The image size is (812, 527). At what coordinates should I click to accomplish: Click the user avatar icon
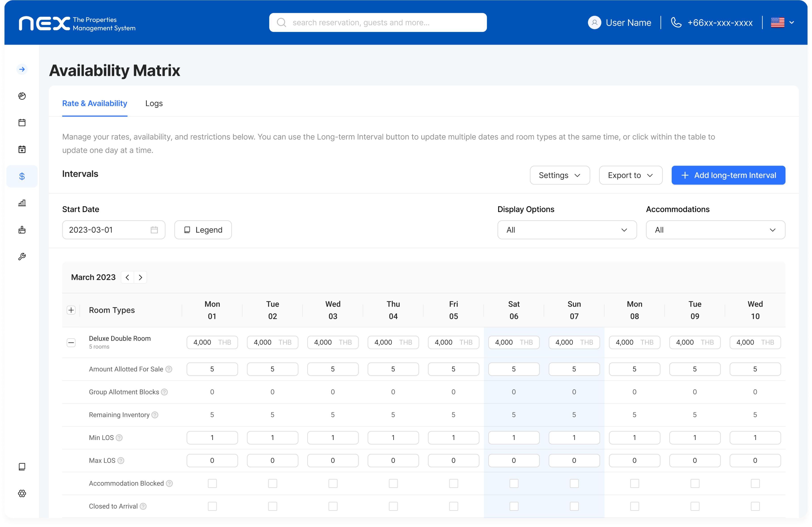coord(594,23)
